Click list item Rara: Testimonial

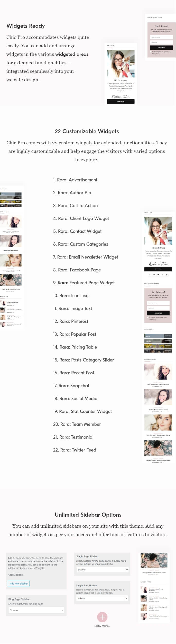[x=73, y=437]
